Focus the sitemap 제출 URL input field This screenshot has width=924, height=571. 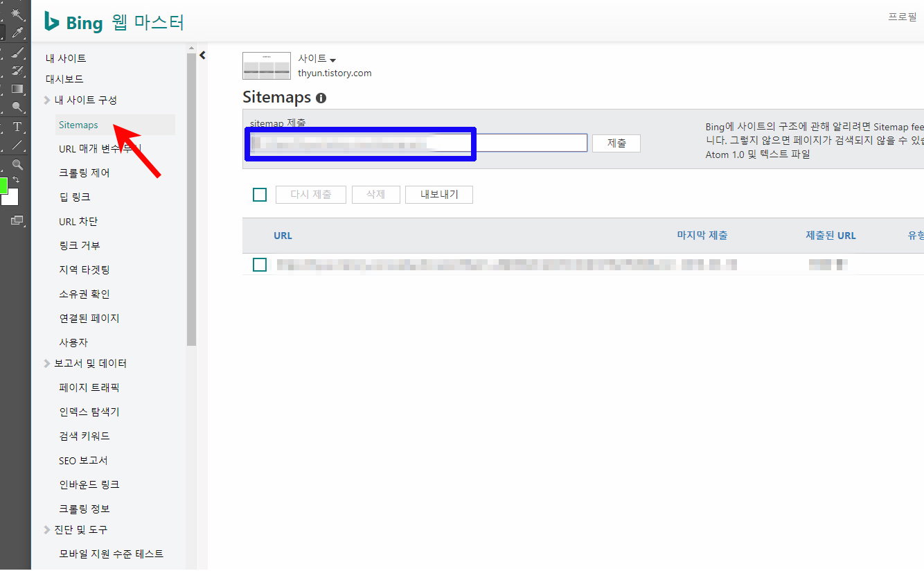pyautogui.click(x=418, y=143)
